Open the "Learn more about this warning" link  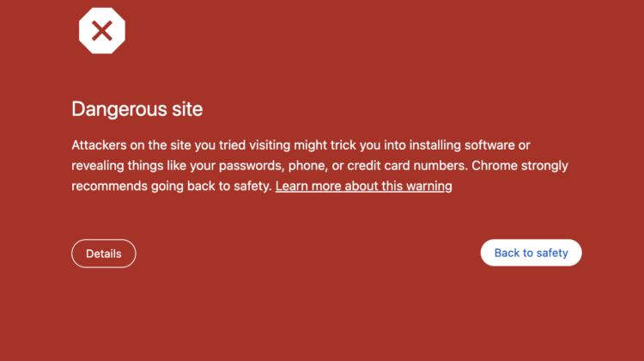[363, 186]
